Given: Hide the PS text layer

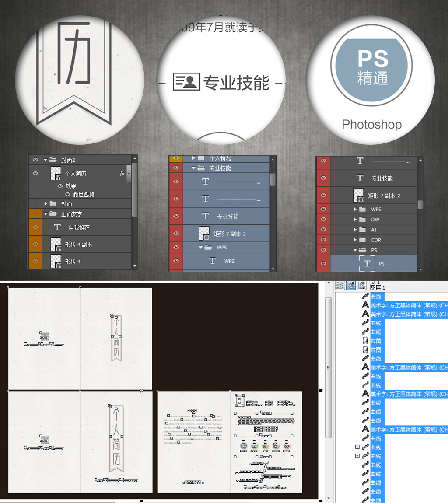Looking at the screenshot, I should (323, 263).
